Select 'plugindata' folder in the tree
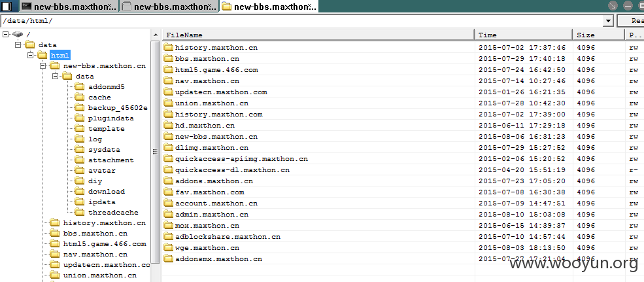This screenshot has height=282, width=644. coord(111,118)
